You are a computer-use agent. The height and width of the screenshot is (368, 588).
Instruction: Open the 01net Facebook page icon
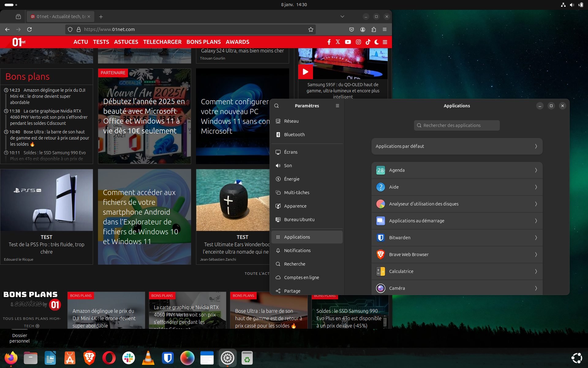329,42
